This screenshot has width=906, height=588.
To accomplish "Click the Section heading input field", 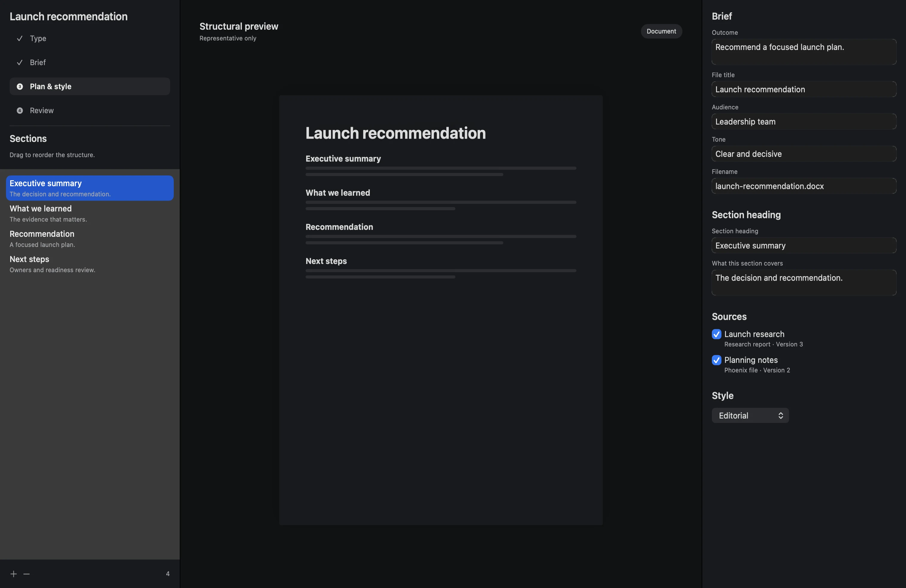I will point(804,246).
